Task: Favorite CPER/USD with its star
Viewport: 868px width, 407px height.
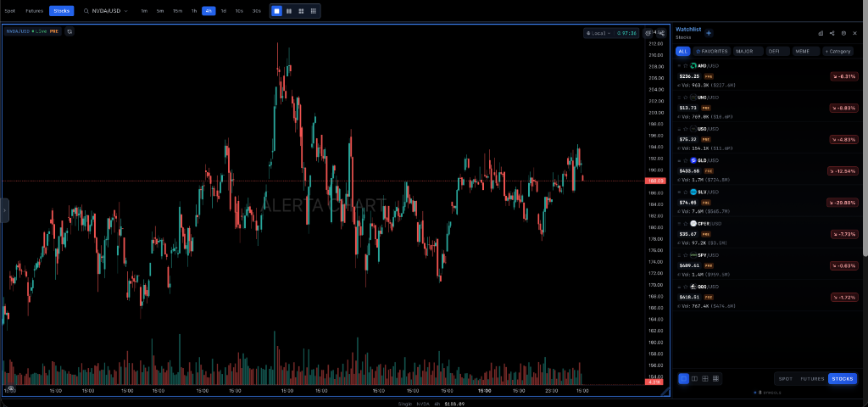Action: (x=685, y=224)
